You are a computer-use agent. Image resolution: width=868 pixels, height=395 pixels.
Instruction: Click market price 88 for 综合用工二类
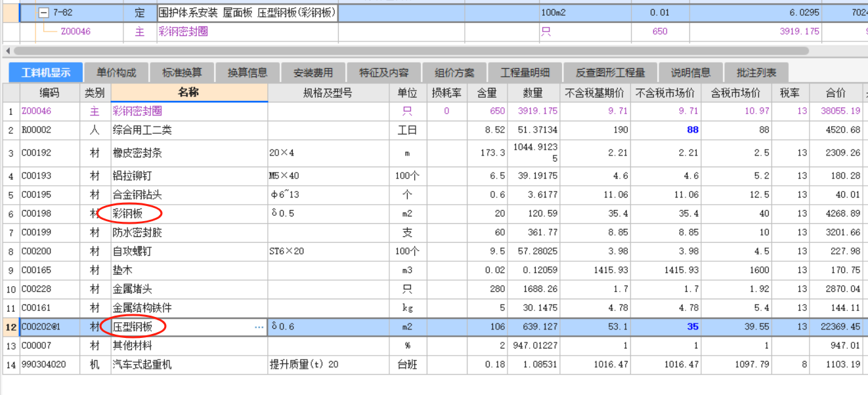pos(666,130)
